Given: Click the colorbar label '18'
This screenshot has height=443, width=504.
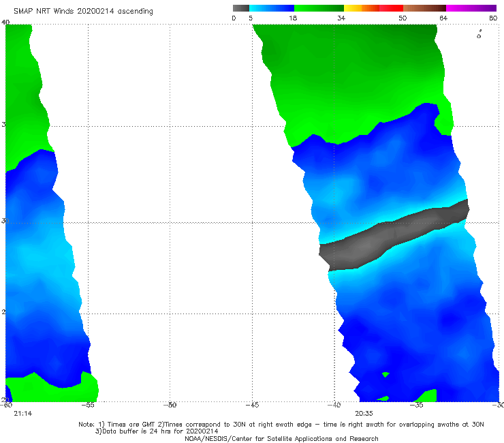Looking at the screenshot, I should [293, 18].
